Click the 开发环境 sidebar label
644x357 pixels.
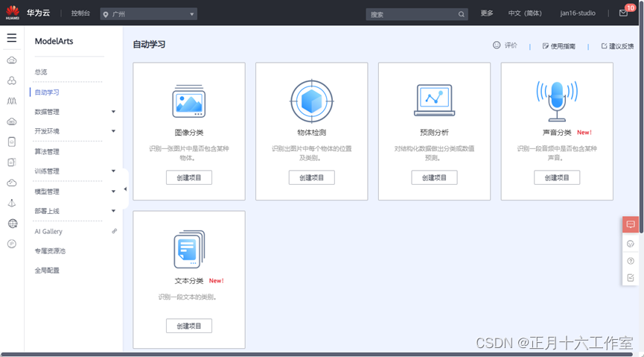[47, 131]
